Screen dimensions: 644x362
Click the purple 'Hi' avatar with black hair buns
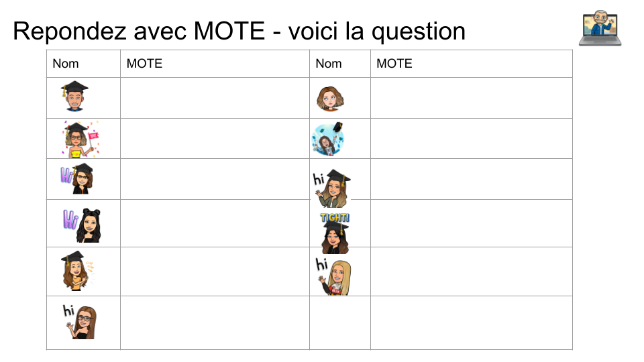pyautogui.click(x=82, y=225)
